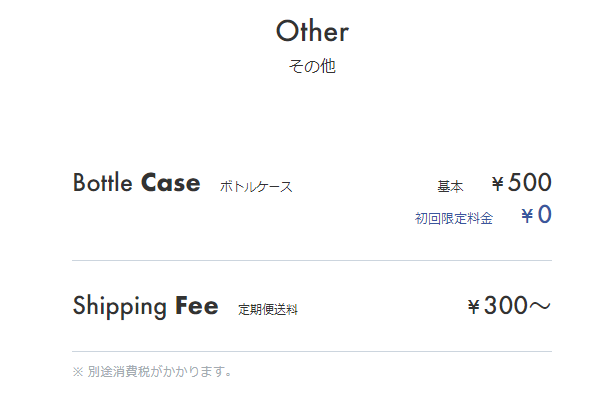Select the word "Bottle" in Bottle Case
This screenshot has width=606, height=394.
[x=102, y=183]
